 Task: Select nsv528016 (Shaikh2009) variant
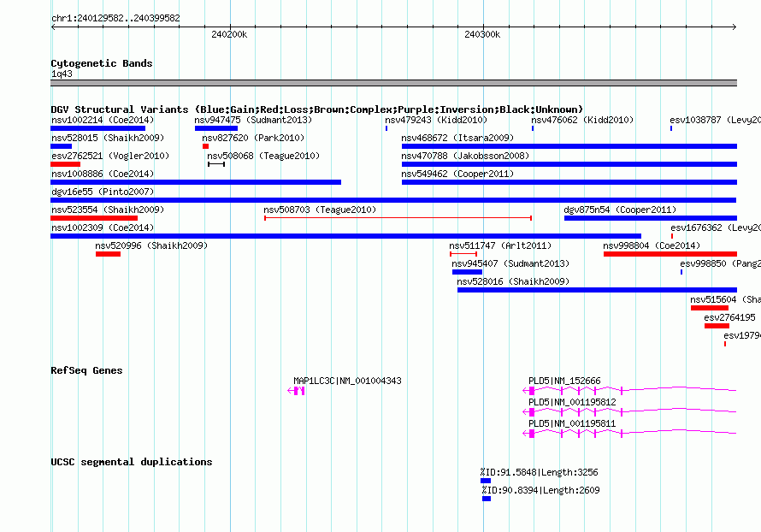pyautogui.click(x=513, y=281)
